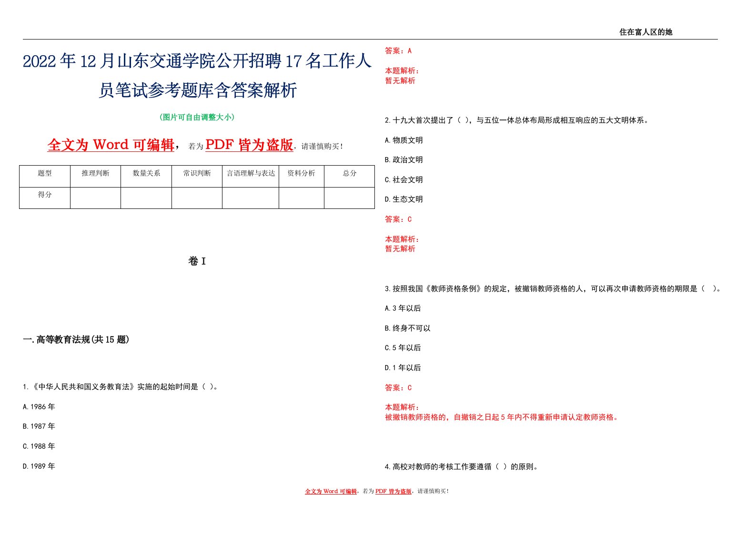This screenshot has height=534, width=756.
Task: Select option A. 3年以后
Action: pyautogui.click(x=403, y=308)
